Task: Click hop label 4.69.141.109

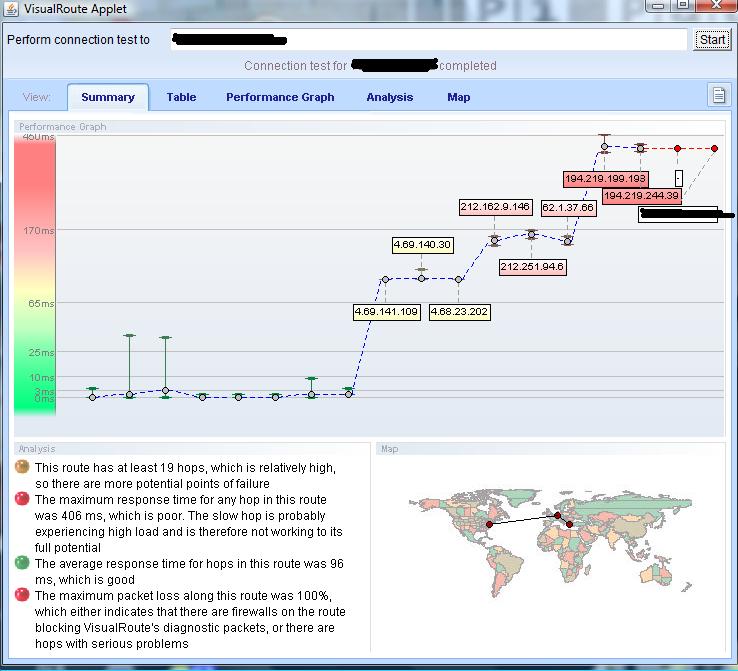Action: (386, 312)
